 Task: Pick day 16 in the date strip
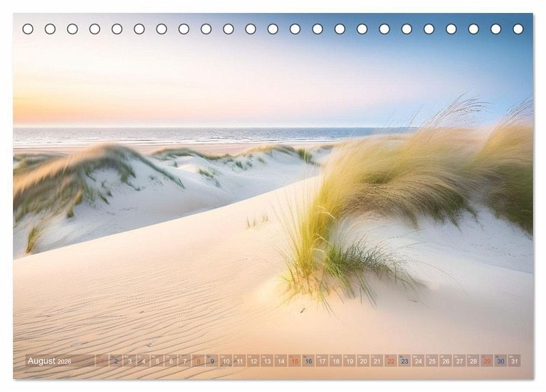308,361
